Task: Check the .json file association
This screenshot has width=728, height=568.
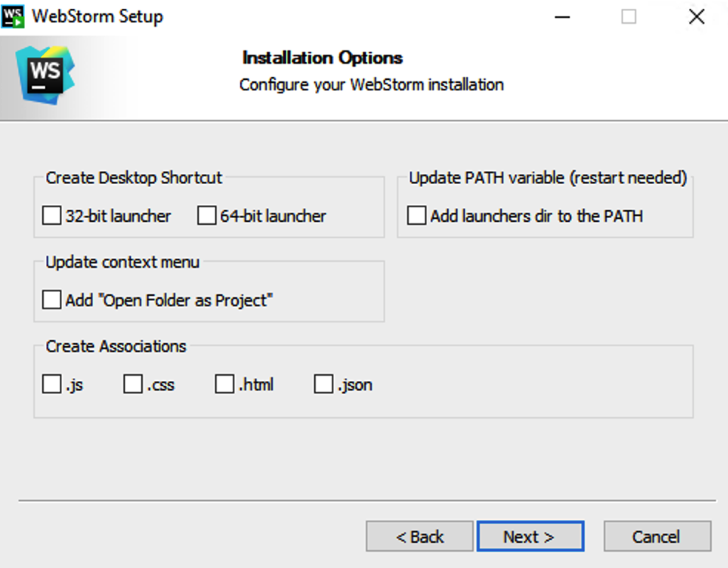Action: [x=323, y=383]
